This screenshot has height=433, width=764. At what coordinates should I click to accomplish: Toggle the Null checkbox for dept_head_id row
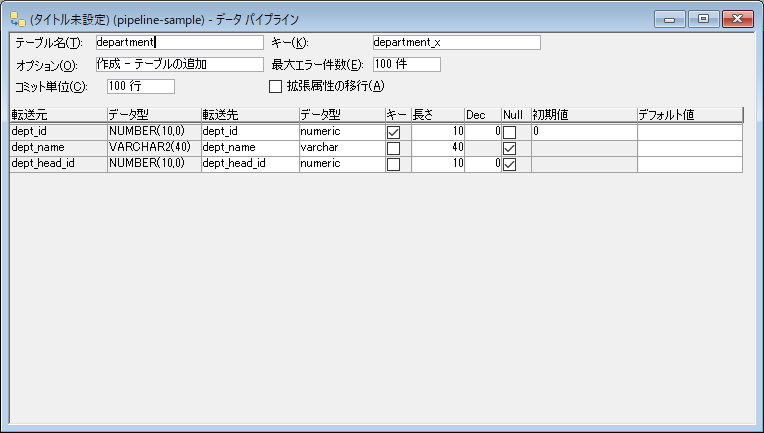509,164
